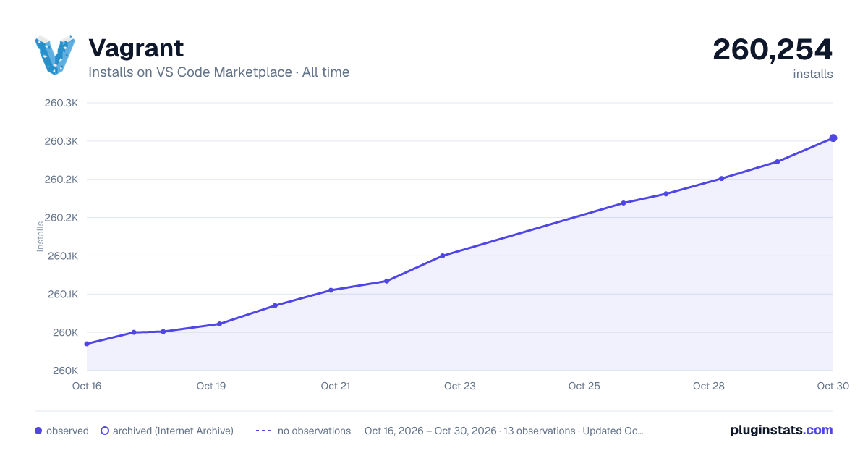Viewport: 868px width, 456px height.
Task: Click the 260,254 installs total
Action: pos(773,49)
